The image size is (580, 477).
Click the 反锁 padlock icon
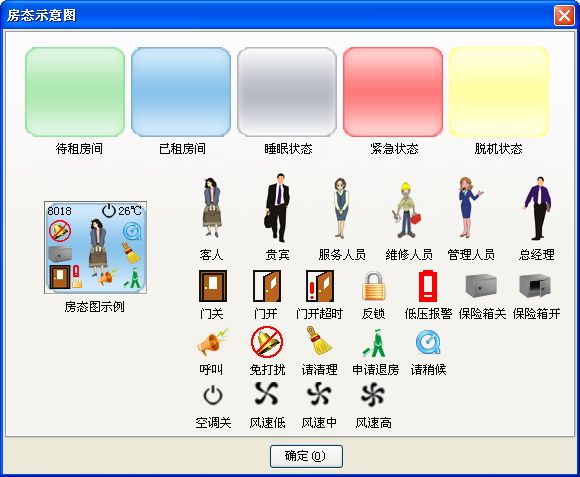pyautogui.click(x=374, y=286)
